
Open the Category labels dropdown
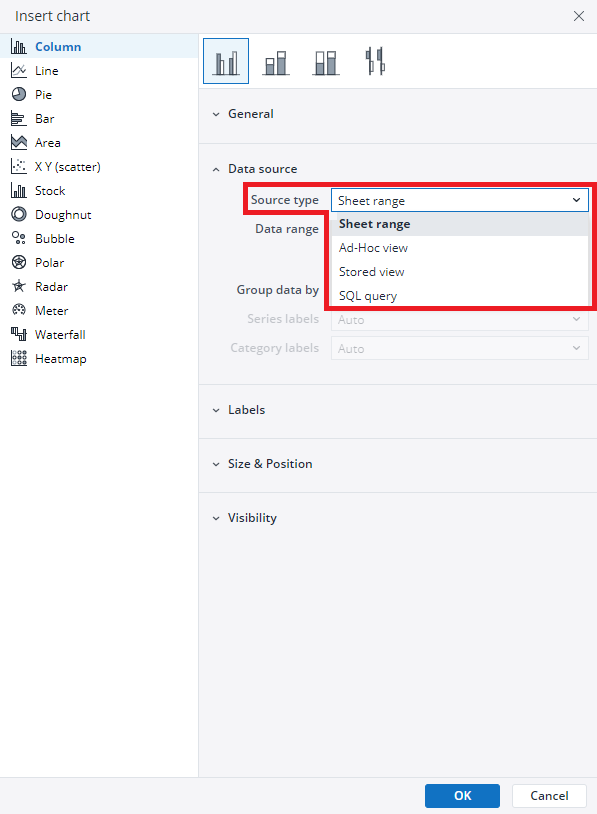pyautogui.click(x=460, y=348)
